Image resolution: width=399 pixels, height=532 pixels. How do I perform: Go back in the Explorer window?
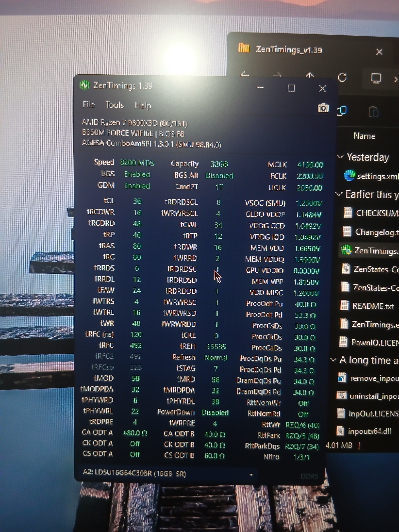pyautogui.click(x=245, y=74)
